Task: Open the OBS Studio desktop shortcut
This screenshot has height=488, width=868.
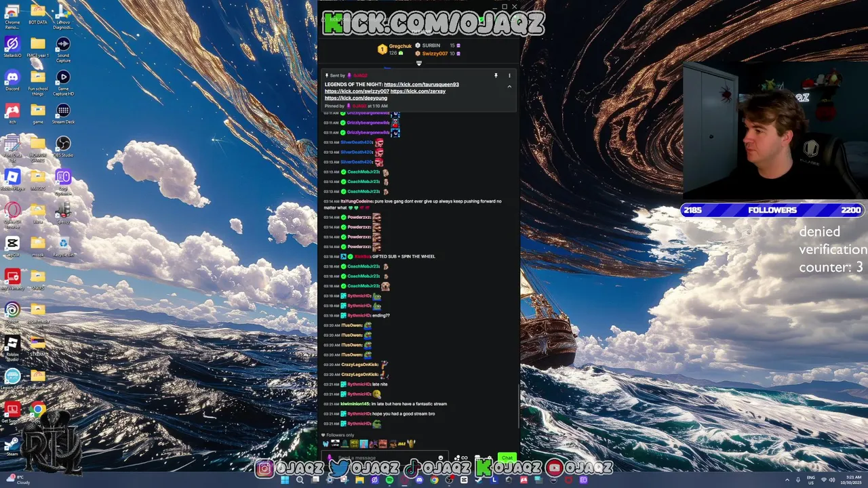Action: [x=63, y=147]
